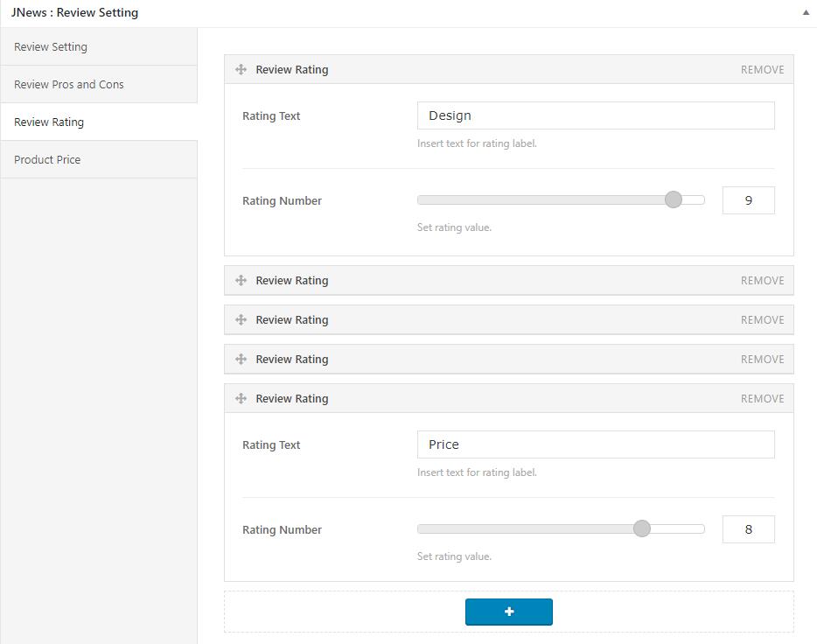This screenshot has height=644, width=817.
Task: Remove the Design review rating
Action: [x=762, y=70]
